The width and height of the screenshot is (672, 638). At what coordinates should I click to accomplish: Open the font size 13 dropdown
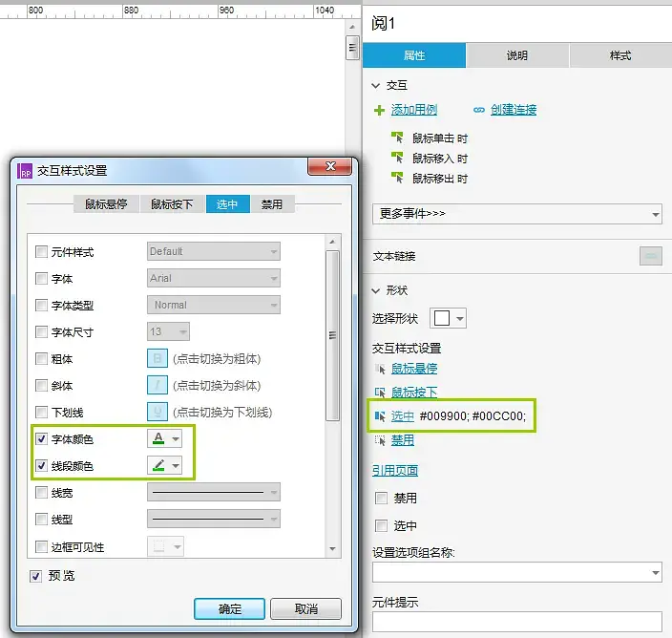click(x=168, y=331)
